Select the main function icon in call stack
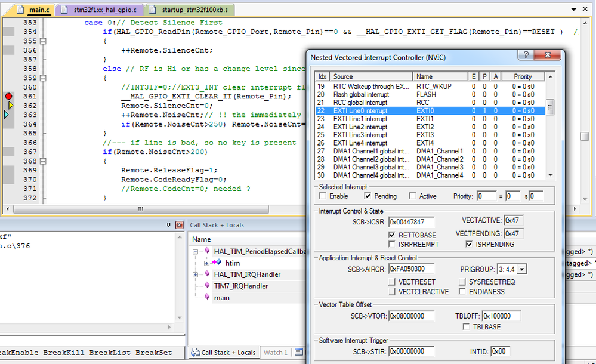Screen dimensions: 596x364 click(207, 297)
